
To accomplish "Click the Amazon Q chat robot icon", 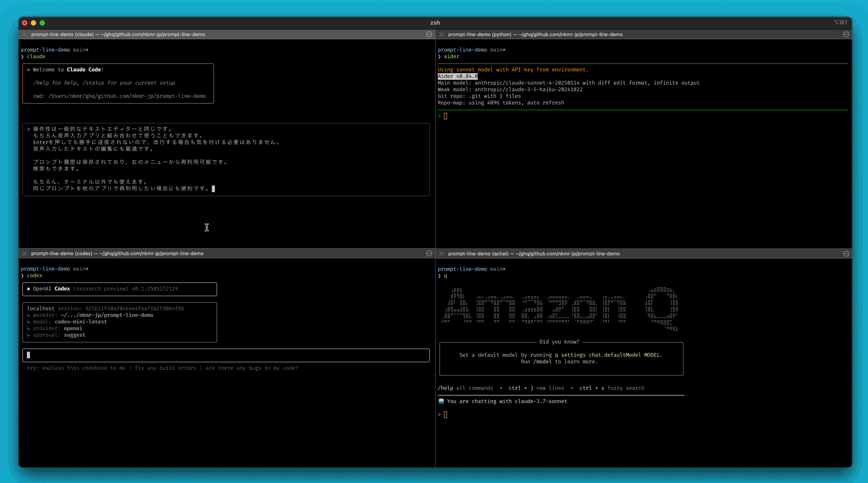I will click(441, 401).
